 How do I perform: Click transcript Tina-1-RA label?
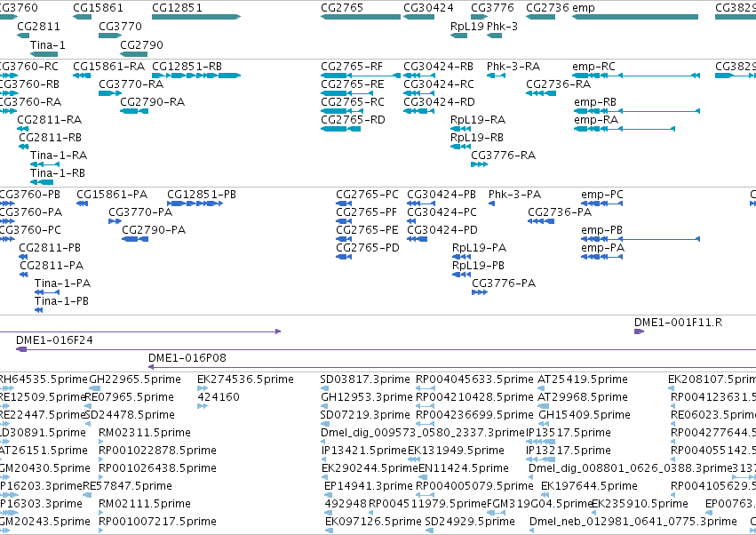pos(59,156)
